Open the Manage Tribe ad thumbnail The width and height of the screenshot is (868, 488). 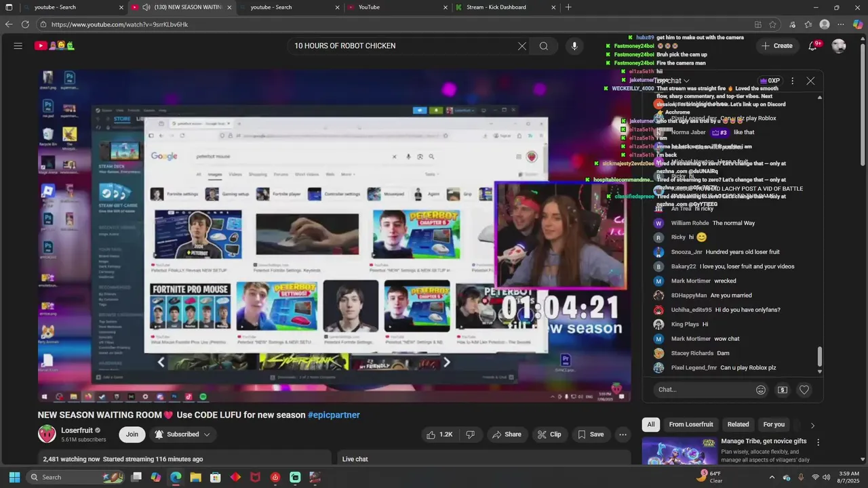tap(679, 451)
